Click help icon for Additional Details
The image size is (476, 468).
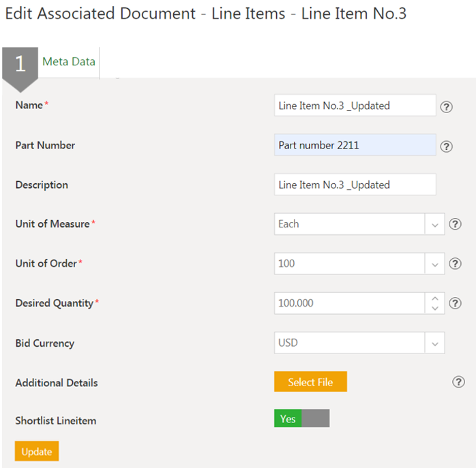pyautogui.click(x=458, y=382)
